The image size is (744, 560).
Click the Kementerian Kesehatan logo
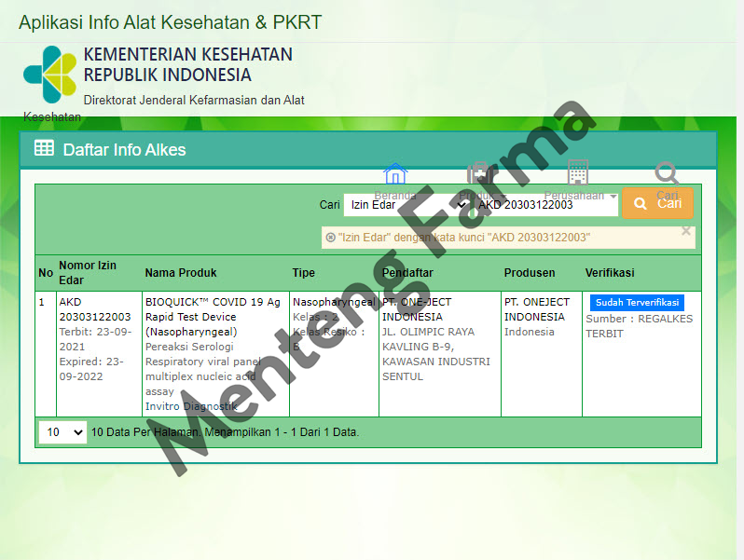click(x=49, y=75)
